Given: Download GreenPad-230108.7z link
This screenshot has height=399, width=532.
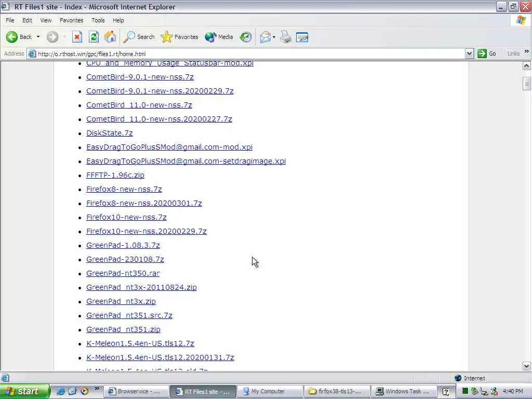Looking at the screenshot, I should tap(125, 259).
